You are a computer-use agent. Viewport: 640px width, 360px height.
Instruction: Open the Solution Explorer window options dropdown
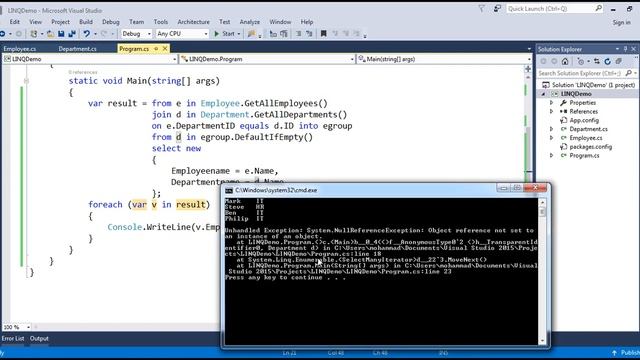coord(617,49)
